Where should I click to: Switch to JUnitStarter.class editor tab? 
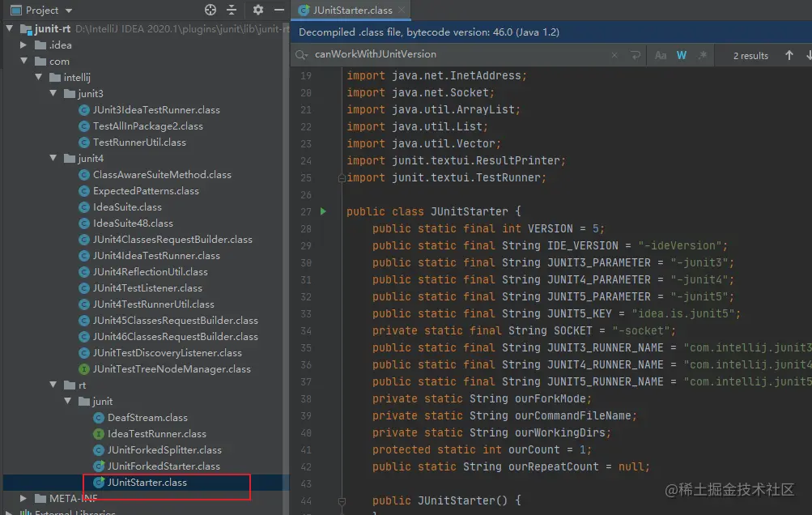pyautogui.click(x=352, y=10)
